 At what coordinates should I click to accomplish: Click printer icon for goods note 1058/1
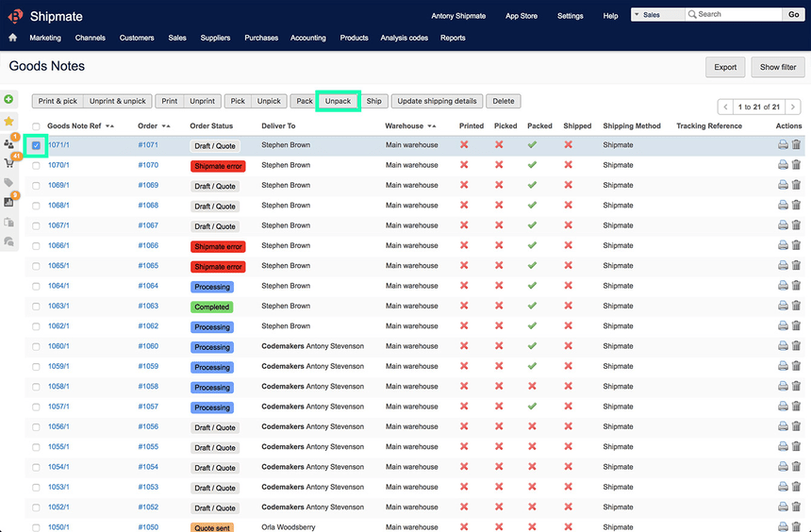click(x=783, y=386)
